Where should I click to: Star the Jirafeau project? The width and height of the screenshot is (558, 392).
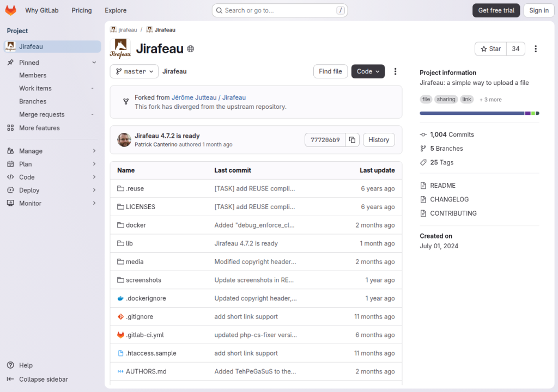coord(490,49)
